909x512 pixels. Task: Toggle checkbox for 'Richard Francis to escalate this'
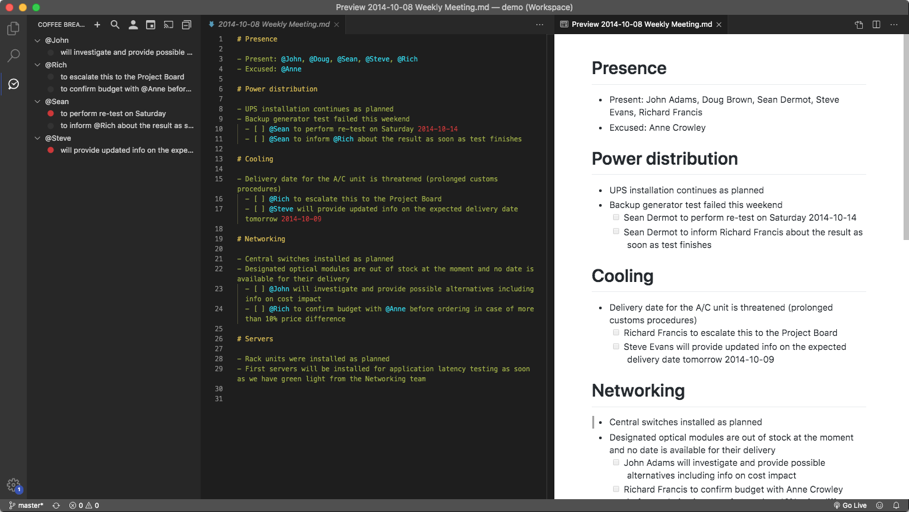point(616,333)
